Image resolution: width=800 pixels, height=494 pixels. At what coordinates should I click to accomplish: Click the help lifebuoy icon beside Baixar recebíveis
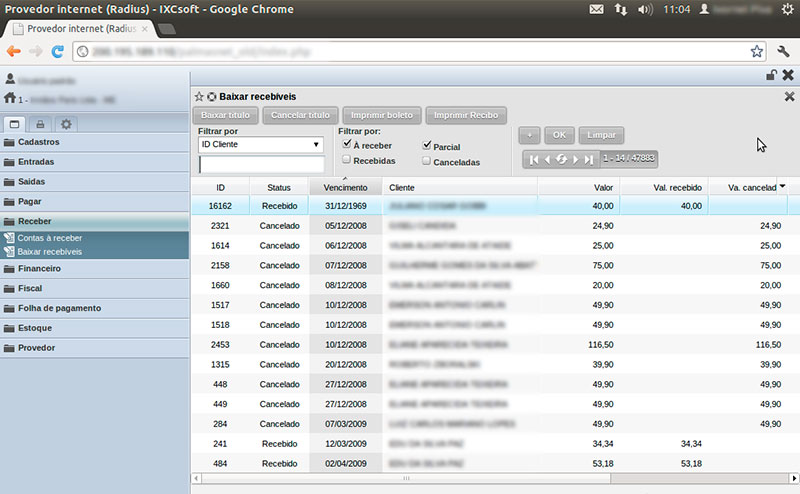click(x=211, y=96)
